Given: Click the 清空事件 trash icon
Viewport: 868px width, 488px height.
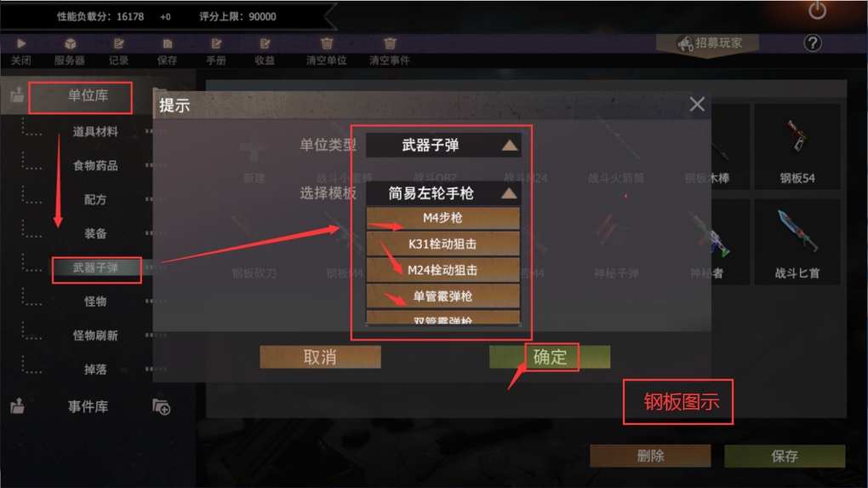Looking at the screenshot, I should (x=390, y=43).
